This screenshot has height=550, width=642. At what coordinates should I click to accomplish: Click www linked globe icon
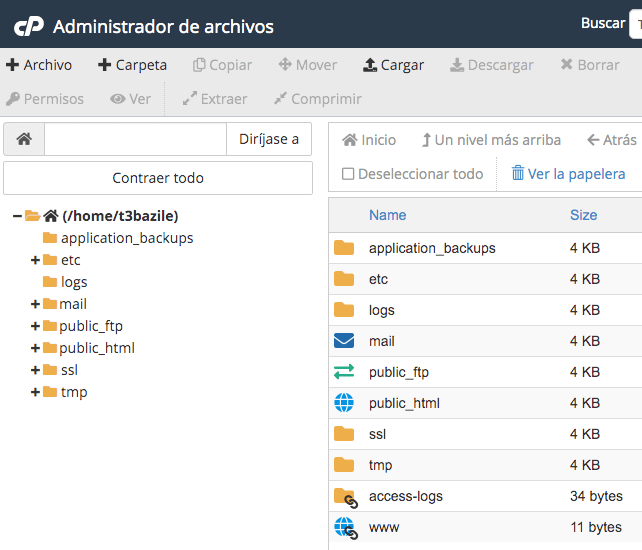pyautogui.click(x=346, y=528)
